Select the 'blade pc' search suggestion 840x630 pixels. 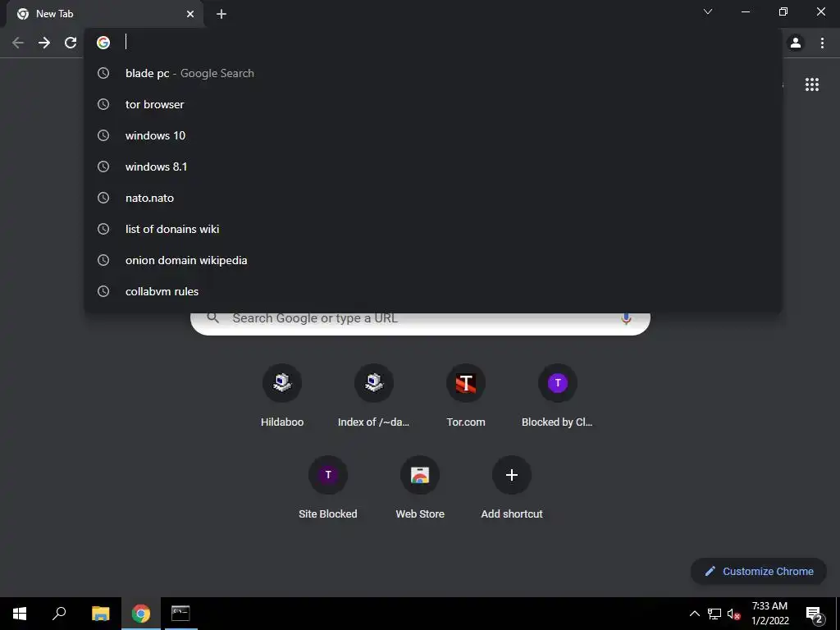click(433, 73)
